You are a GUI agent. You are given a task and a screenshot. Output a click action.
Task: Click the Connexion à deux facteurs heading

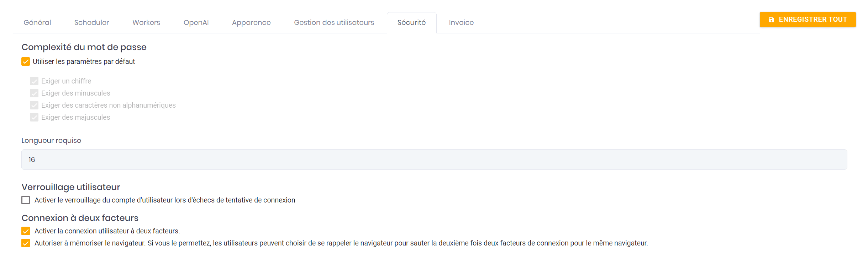pos(80,218)
